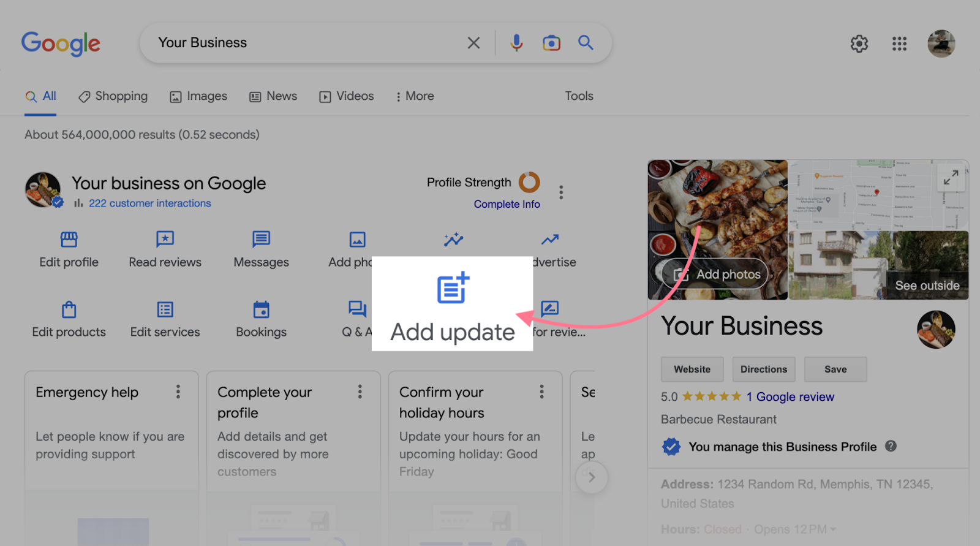Open Edit products shopping bag icon
Viewport: 980px width, 546px height.
[x=69, y=309]
